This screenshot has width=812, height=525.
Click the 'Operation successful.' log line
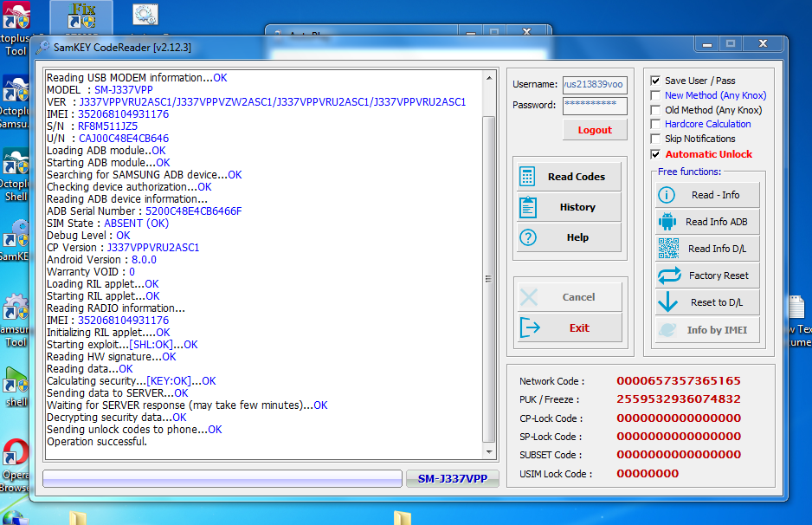click(x=97, y=442)
